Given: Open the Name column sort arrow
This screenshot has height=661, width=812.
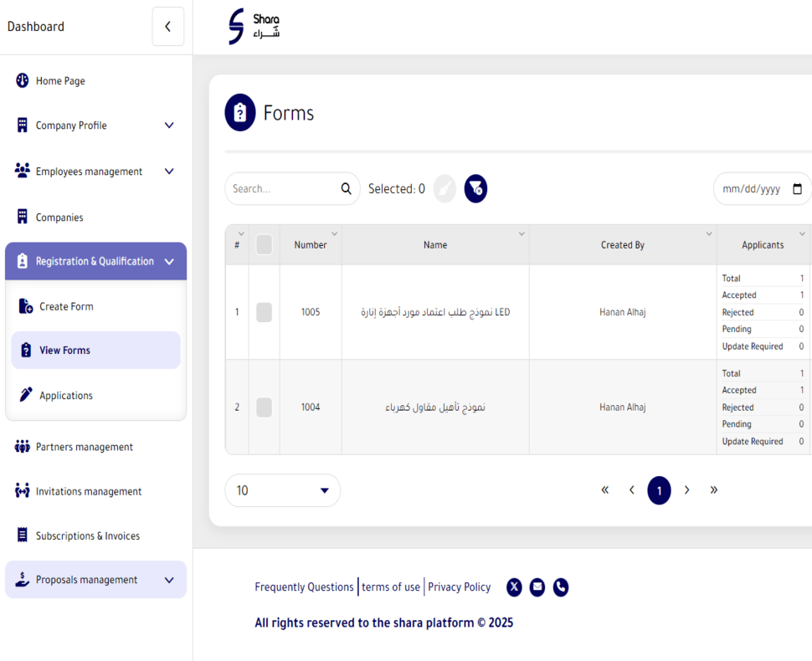Looking at the screenshot, I should tap(522, 234).
